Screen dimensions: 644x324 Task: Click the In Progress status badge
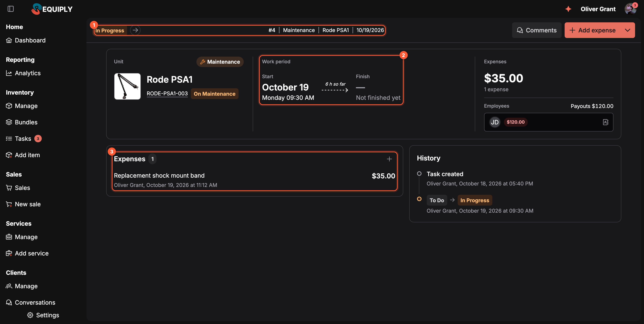pos(110,30)
